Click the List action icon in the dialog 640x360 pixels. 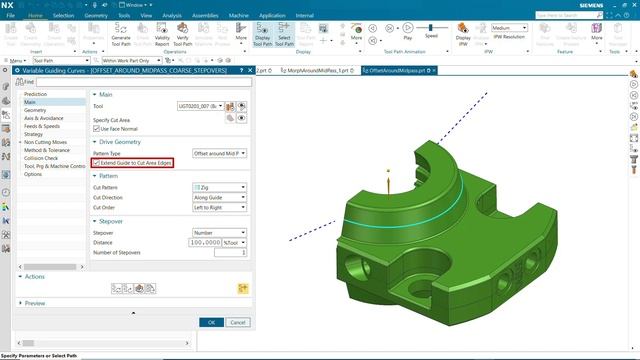point(151,289)
